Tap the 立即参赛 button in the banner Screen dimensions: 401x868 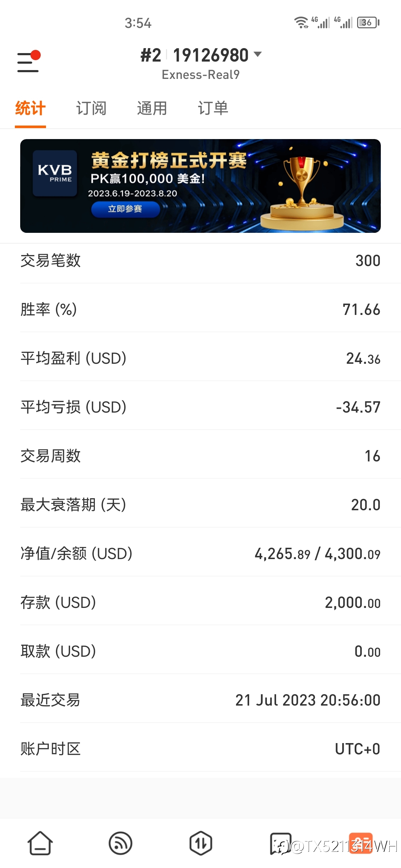pyautogui.click(x=125, y=209)
